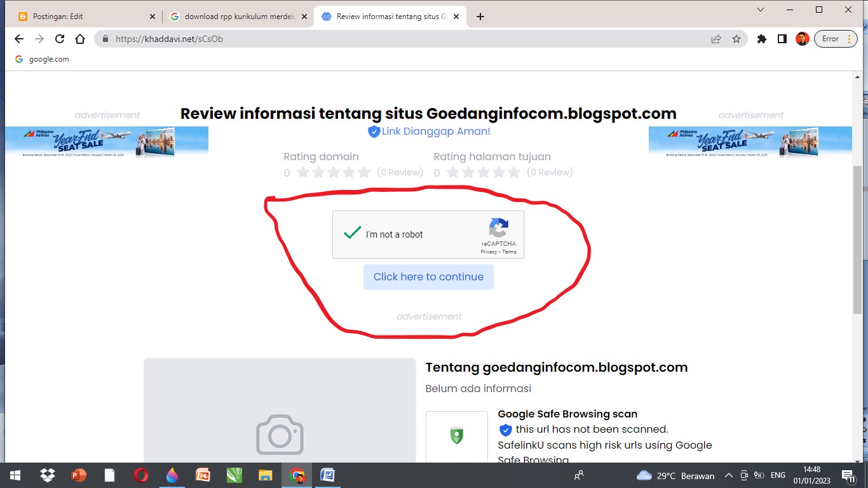Click the padlock site info icon
The width and height of the screenshot is (868, 488).
105,39
